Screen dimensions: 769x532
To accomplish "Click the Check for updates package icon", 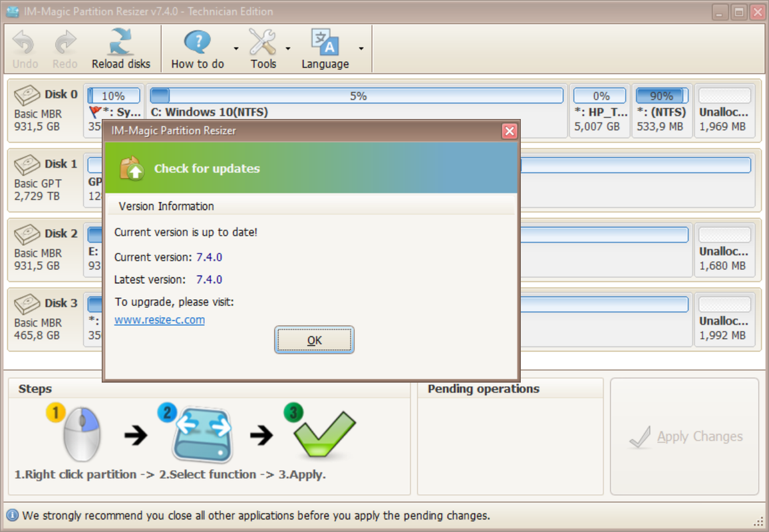I will pos(132,168).
